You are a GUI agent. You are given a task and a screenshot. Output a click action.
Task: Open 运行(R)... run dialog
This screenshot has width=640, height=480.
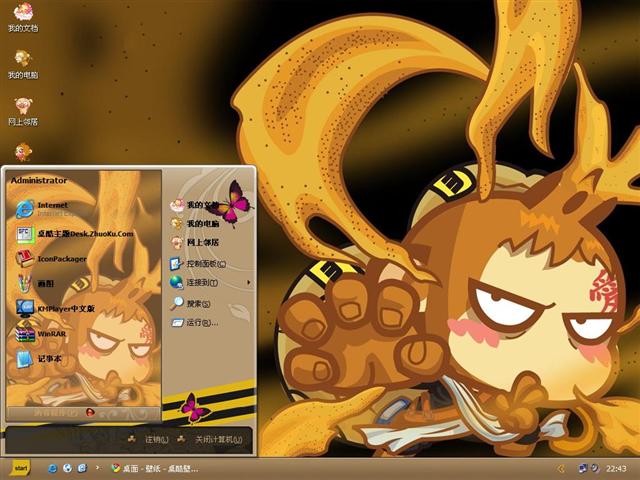click(195, 322)
